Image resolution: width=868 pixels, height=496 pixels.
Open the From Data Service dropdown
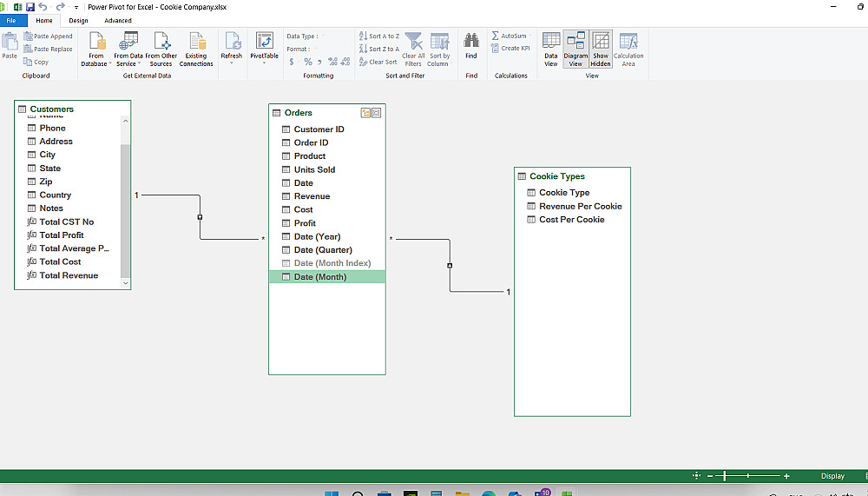128,50
